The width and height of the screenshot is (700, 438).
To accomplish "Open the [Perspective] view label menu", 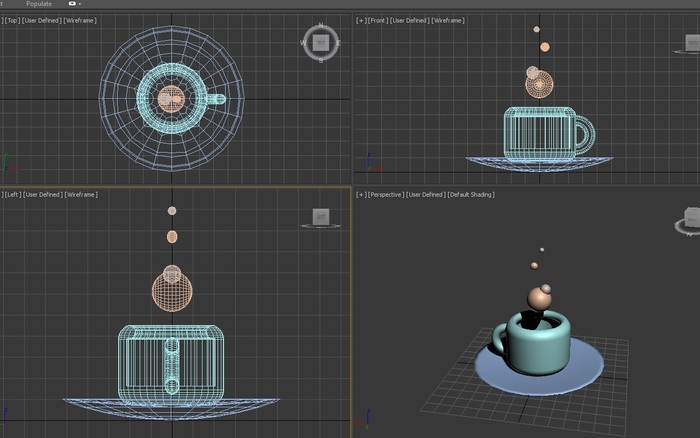I will point(385,194).
